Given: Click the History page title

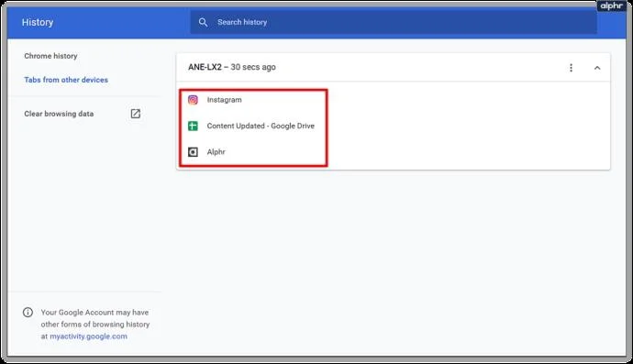Looking at the screenshot, I should coord(38,23).
